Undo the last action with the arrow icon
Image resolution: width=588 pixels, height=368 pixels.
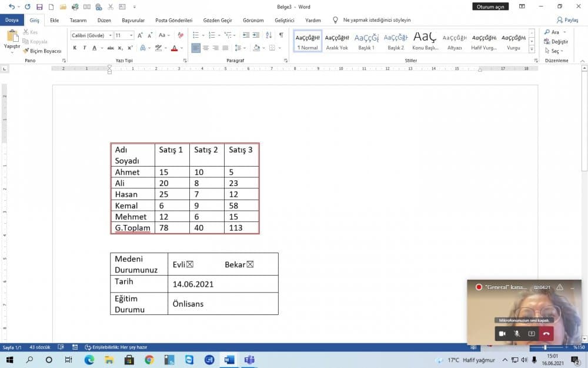[x=12, y=6]
